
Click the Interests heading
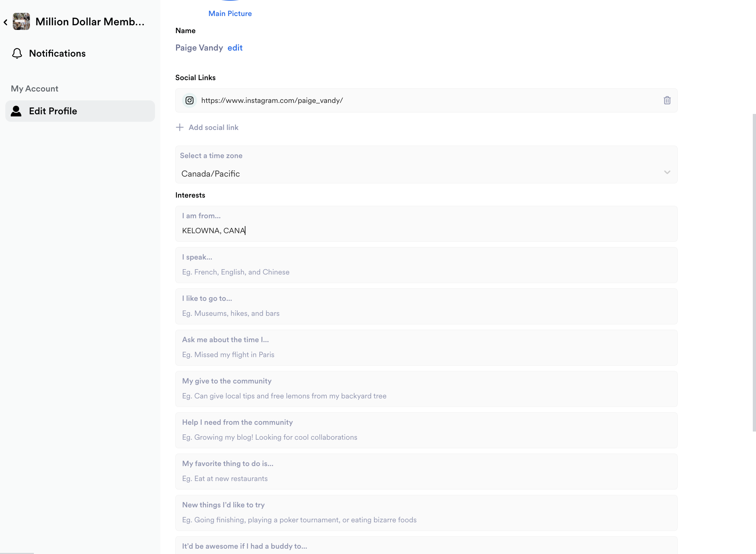(x=190, y=195)
